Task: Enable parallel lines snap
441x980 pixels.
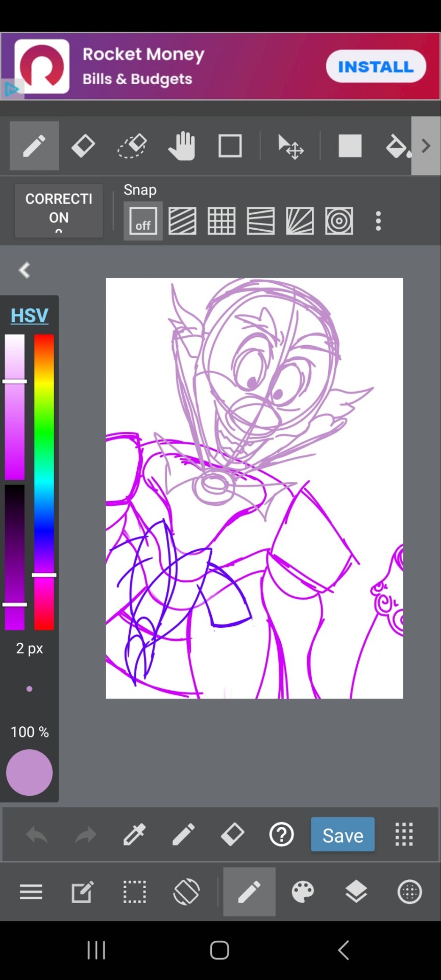Action: pyautogui.click(x=182, y=221)
